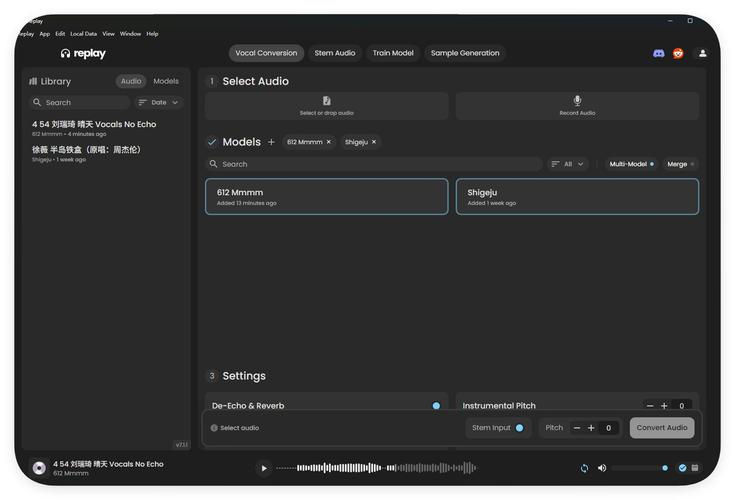This screenshot has height=500, width=735.
Task: Click the disc icon in the player
Action: point(39,468)
